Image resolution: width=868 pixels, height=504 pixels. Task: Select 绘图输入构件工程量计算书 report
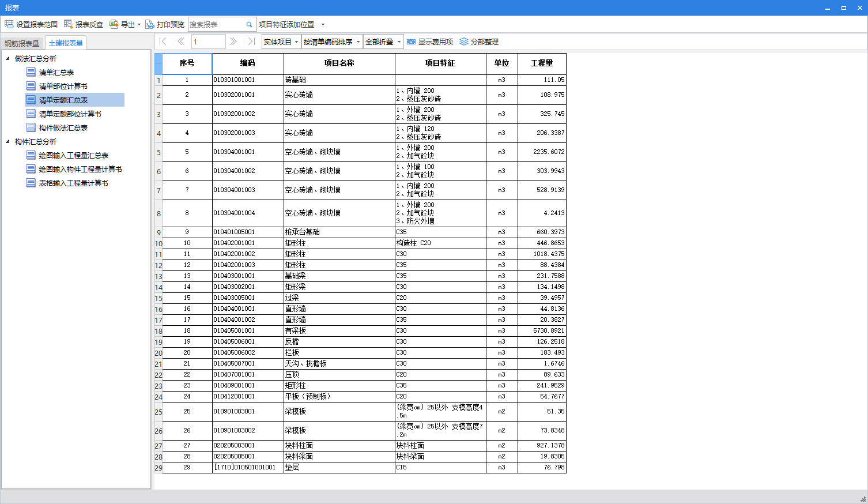click(81, 169)
